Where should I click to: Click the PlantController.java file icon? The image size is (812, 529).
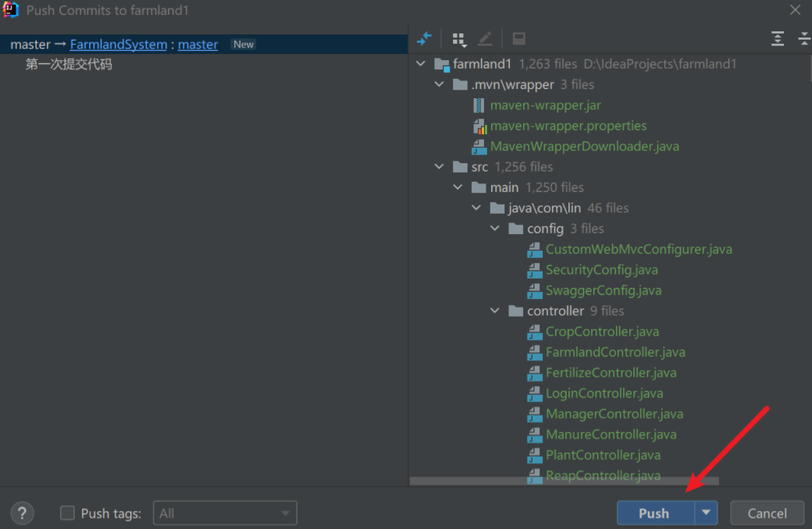[x=534, y=456]
